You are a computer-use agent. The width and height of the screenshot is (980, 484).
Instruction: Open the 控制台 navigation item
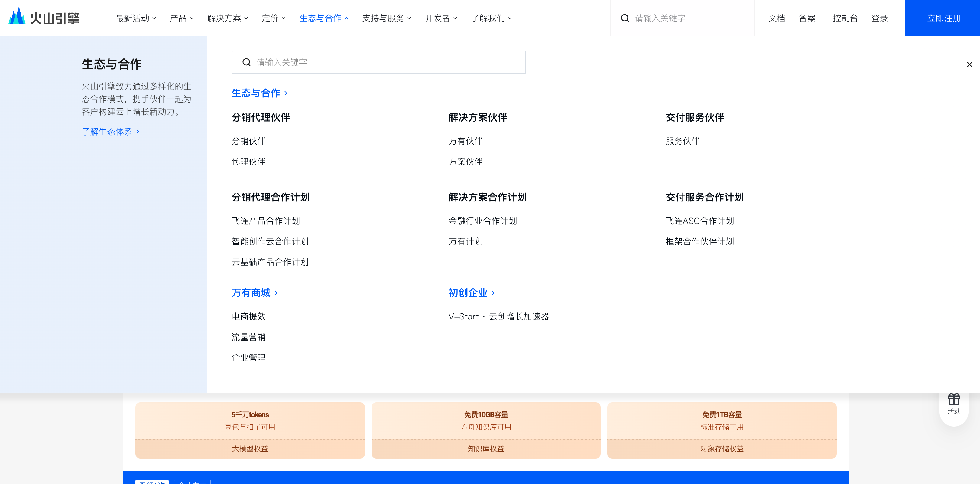[845, 18]
